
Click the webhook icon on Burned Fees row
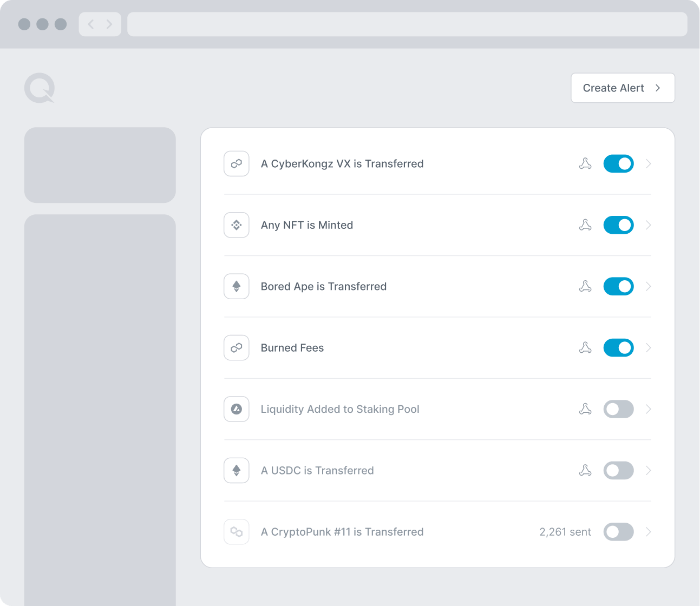[585, 348]
